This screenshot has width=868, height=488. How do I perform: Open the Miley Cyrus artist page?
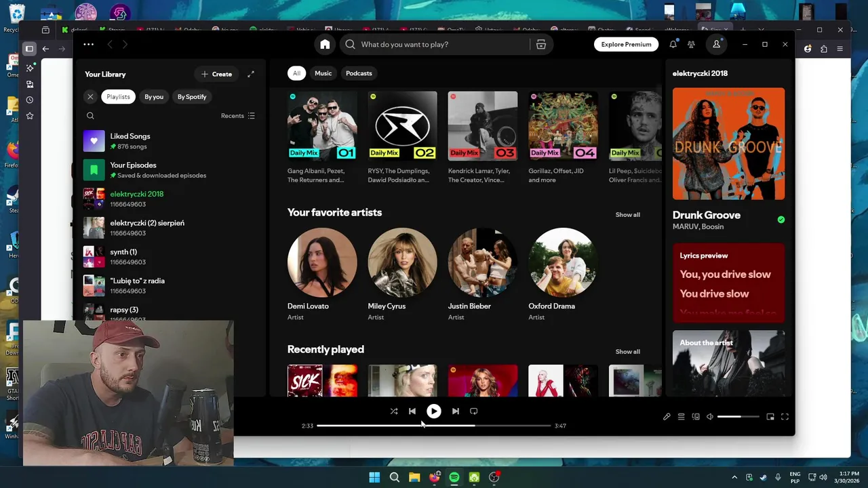point(402,274)
